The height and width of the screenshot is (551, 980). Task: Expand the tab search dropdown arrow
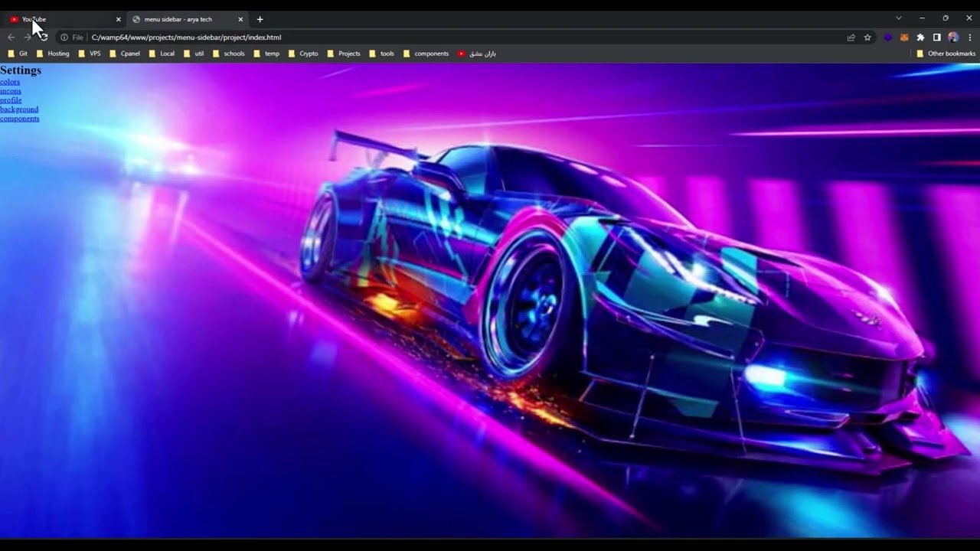point(898,18)
